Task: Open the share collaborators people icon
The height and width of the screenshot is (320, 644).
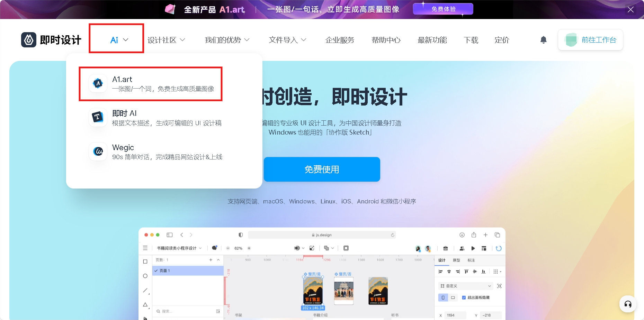Action: tap(462, 248)
